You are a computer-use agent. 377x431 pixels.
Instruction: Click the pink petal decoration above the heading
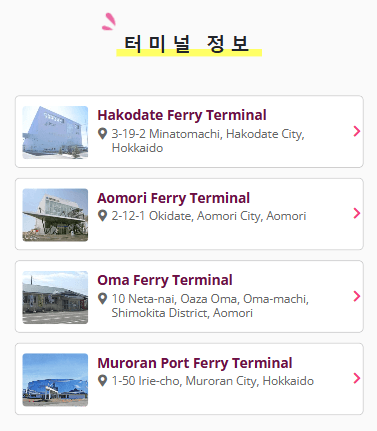tap(109, 22)
